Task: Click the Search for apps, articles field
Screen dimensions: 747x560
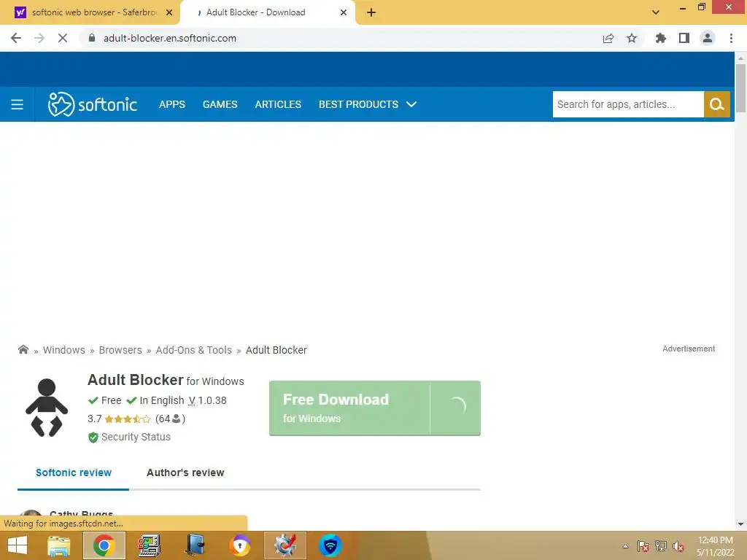Action: point(628,104)
